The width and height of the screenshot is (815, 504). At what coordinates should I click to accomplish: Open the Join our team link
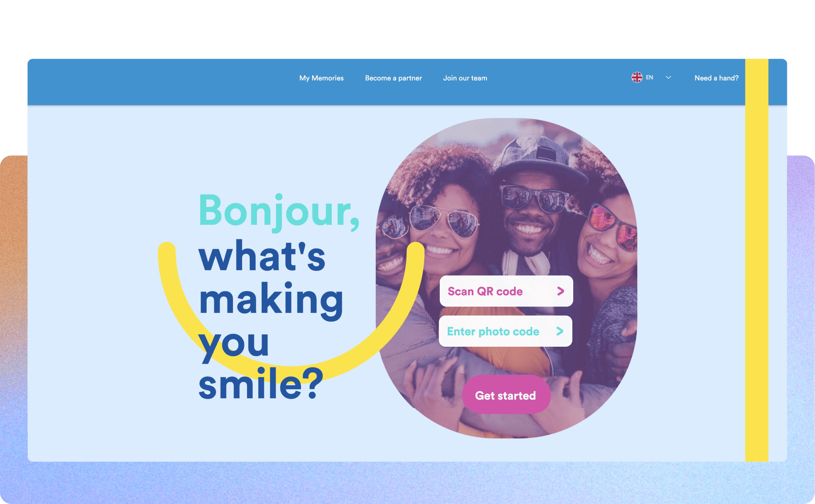(x=465, y=78)
